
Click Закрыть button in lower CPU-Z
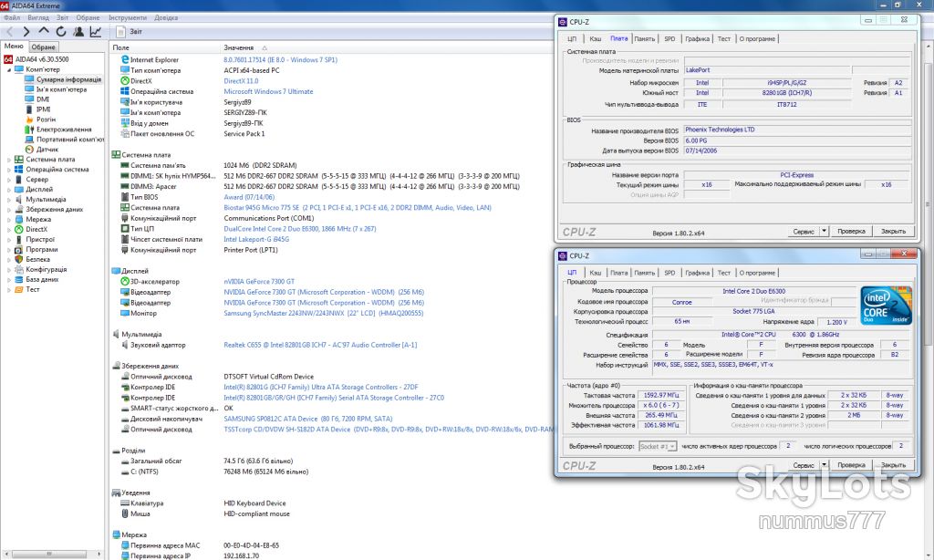point(893,464)
